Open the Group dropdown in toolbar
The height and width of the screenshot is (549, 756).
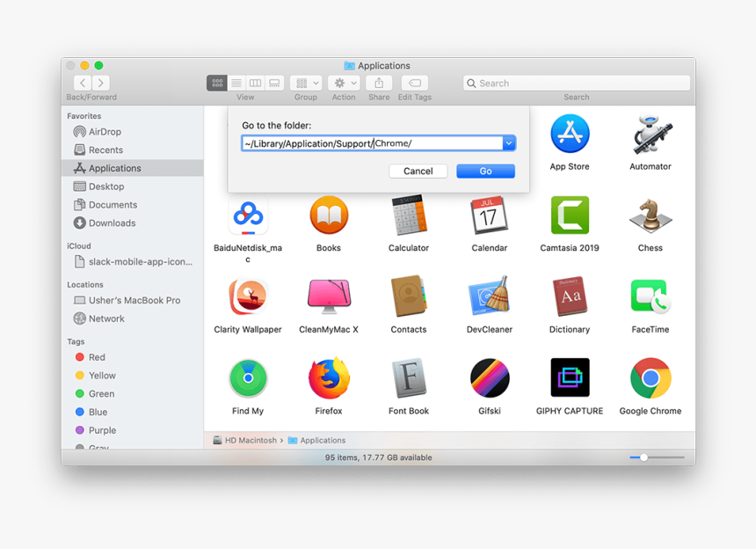pyautogui.click(x=306, y=83)
